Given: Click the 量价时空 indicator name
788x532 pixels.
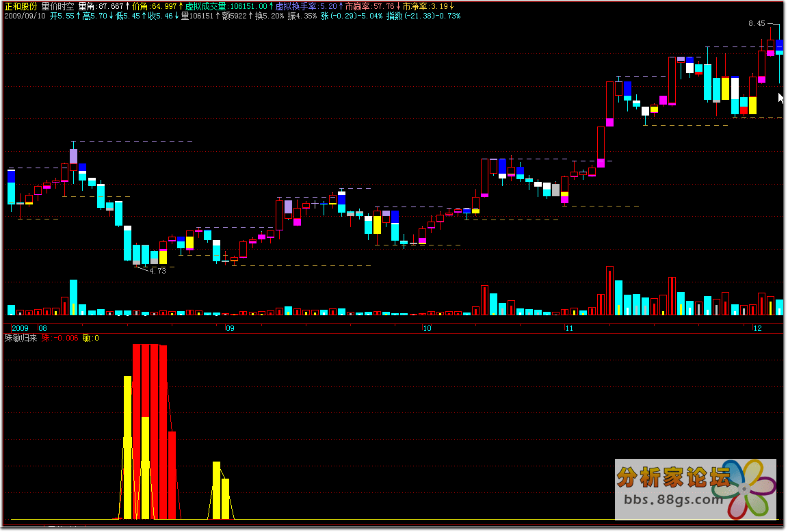Looking at the screenshot, I should point(60,5).
